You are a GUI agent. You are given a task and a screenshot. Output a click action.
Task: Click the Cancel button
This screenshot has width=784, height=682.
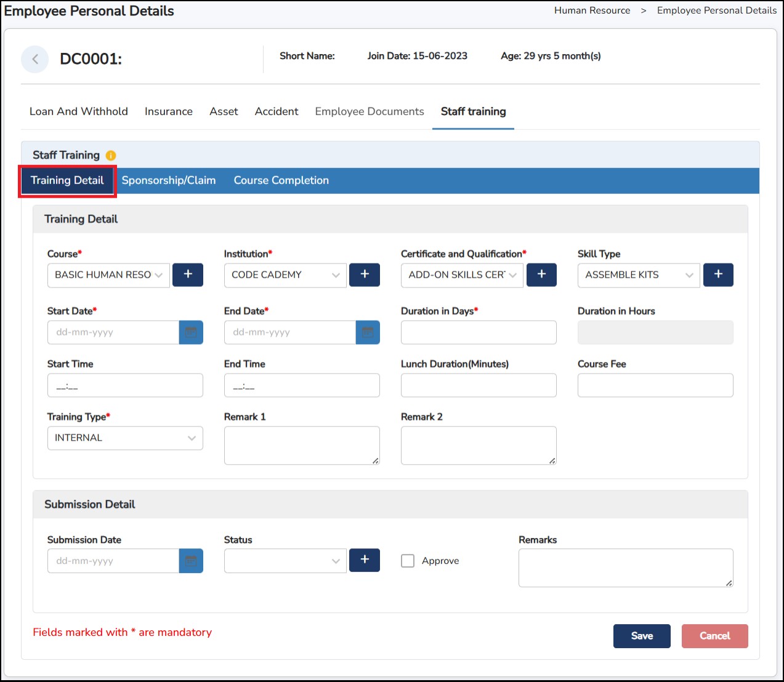(714, 636)
